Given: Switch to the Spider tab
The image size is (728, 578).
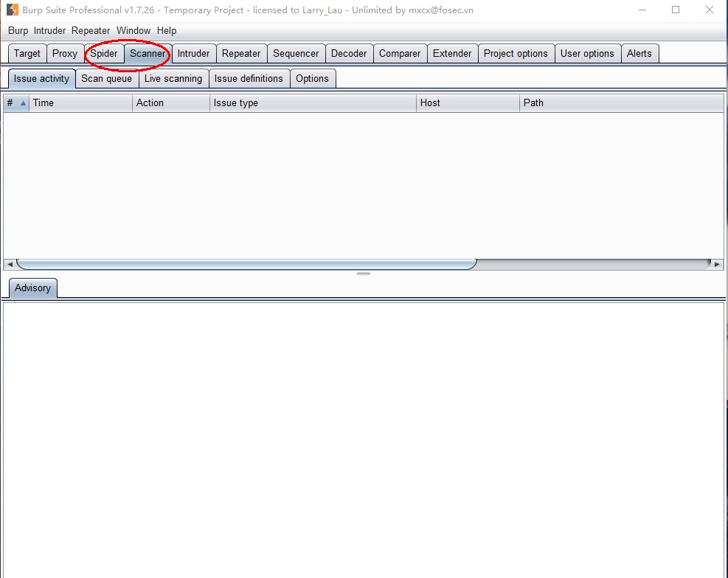Looking at the screenshot, I should (103, 53).
